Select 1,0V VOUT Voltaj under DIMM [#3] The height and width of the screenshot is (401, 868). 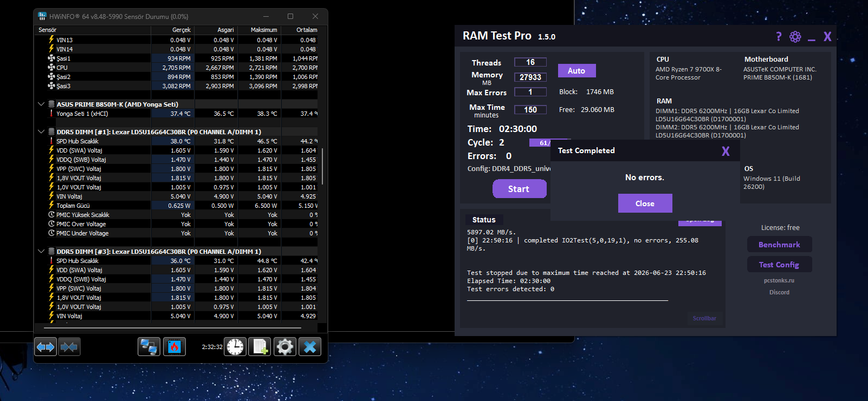(176, 307)
